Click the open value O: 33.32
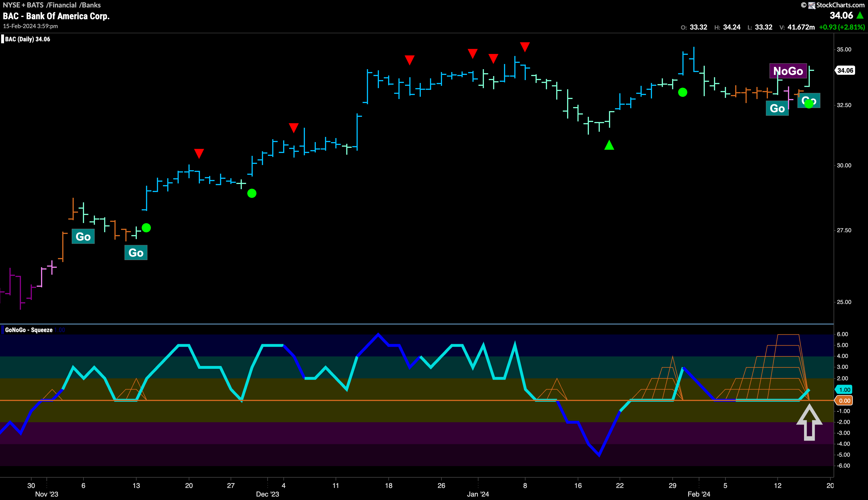Screen dimensions: 868x500 tap(694, 27)
